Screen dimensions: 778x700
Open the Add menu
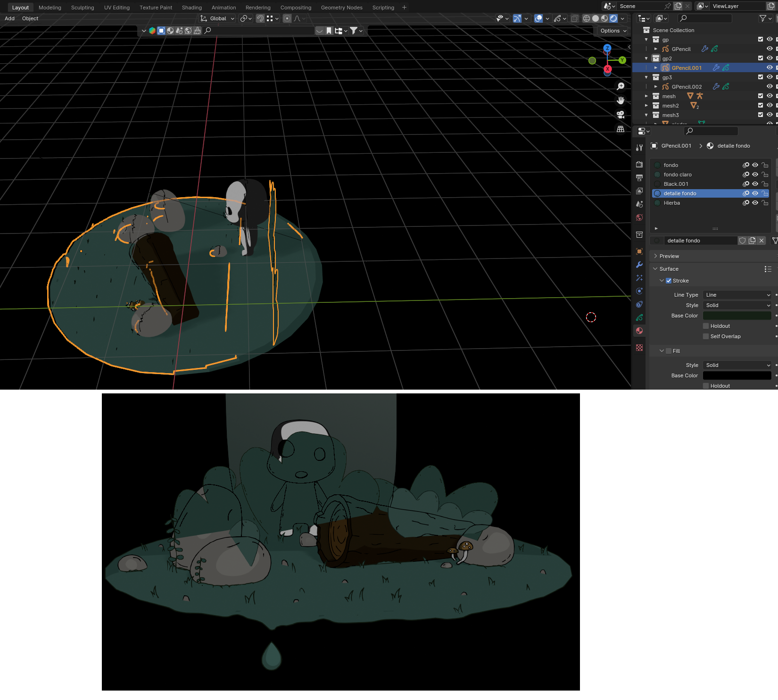click(9, 18)
